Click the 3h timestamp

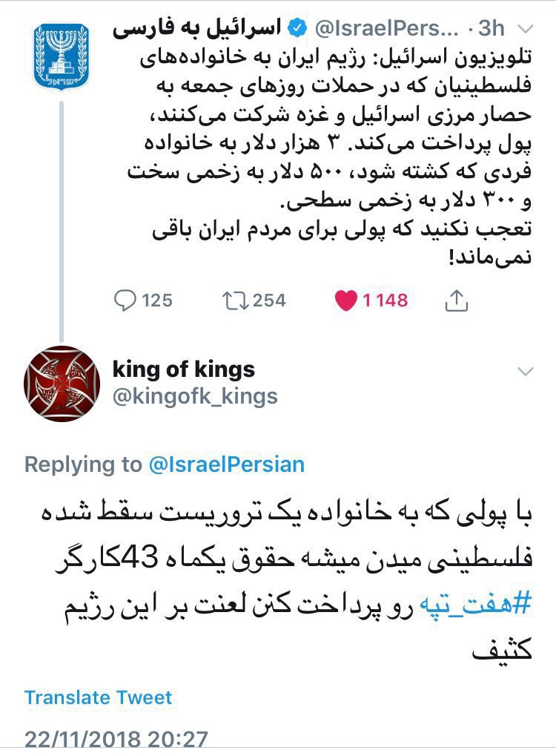click(x=491, y=29)
